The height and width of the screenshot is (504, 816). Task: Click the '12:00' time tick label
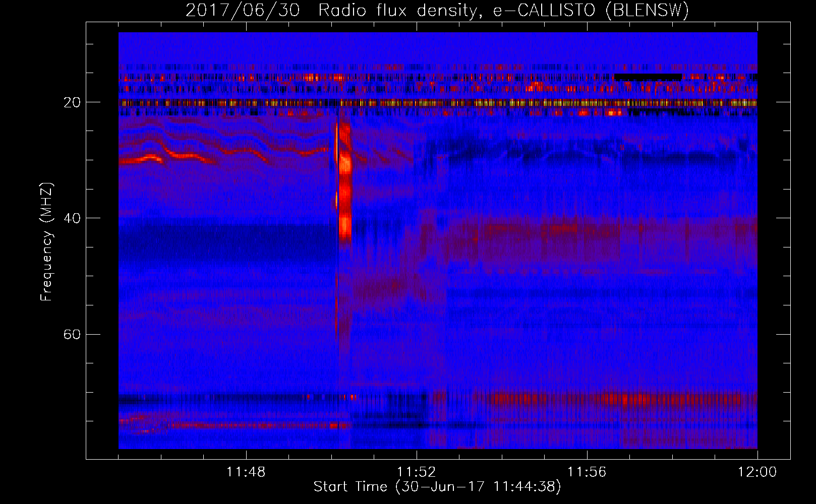(757, 472)
